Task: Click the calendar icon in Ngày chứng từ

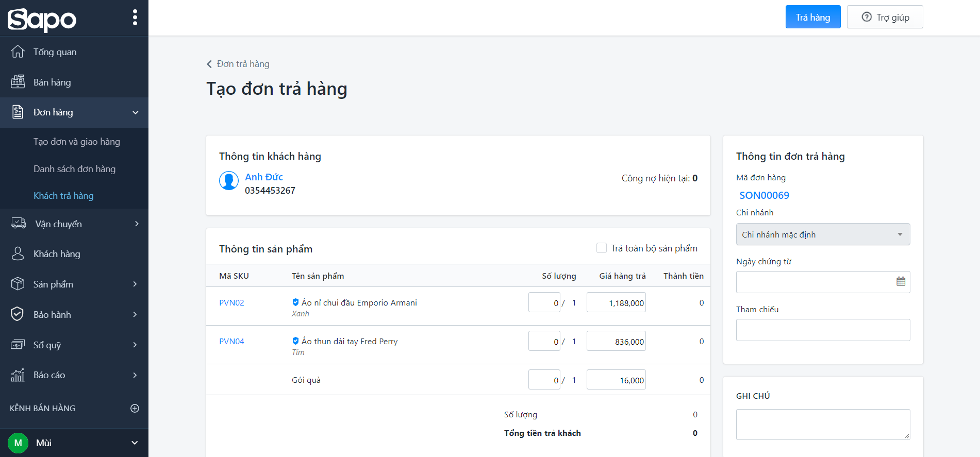Action: (901, 281)
